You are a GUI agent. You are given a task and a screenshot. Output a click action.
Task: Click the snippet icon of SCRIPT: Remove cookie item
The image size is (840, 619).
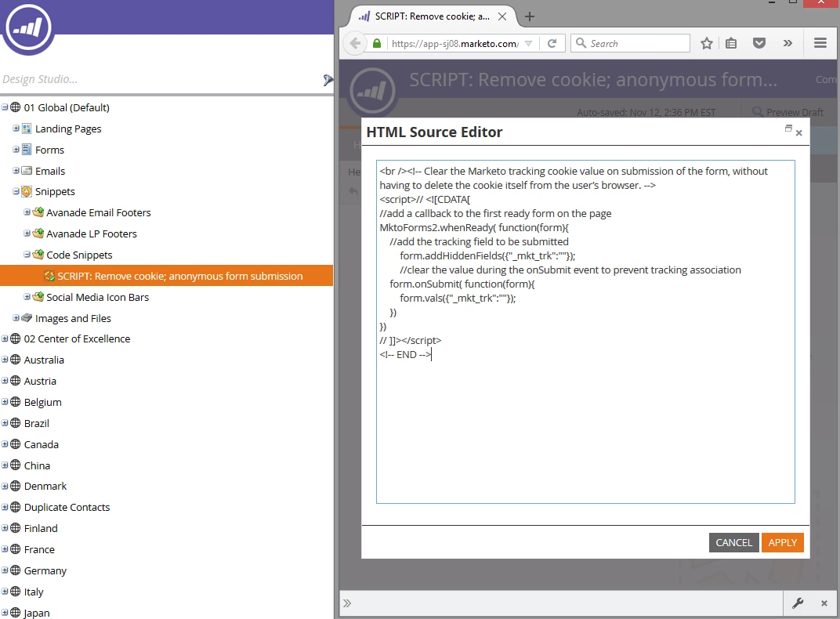(49, 276)
